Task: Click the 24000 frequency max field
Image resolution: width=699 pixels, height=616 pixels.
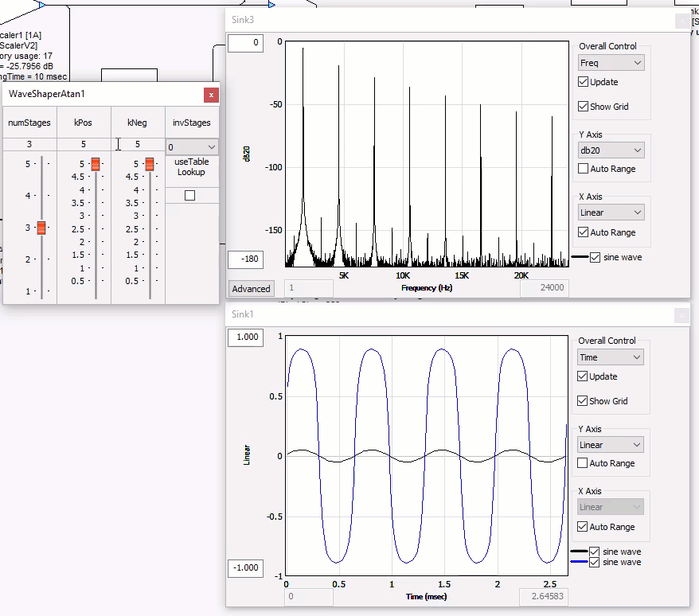Action: click(545, 288)
